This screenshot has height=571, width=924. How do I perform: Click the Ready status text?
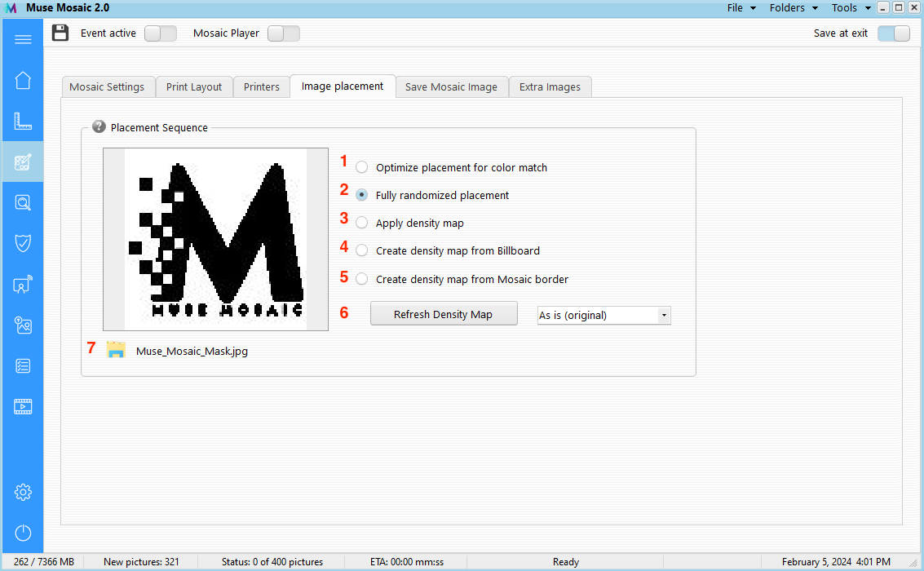click(566, 561)
